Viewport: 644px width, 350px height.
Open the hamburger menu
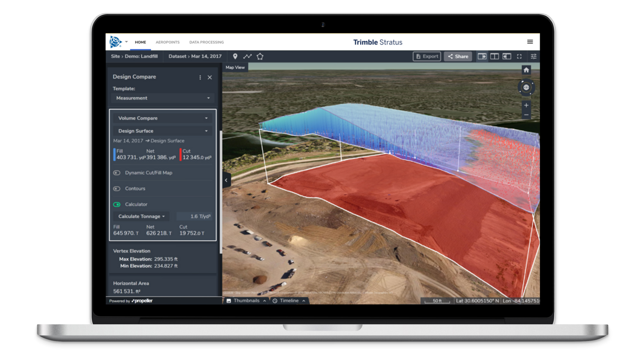530,42
